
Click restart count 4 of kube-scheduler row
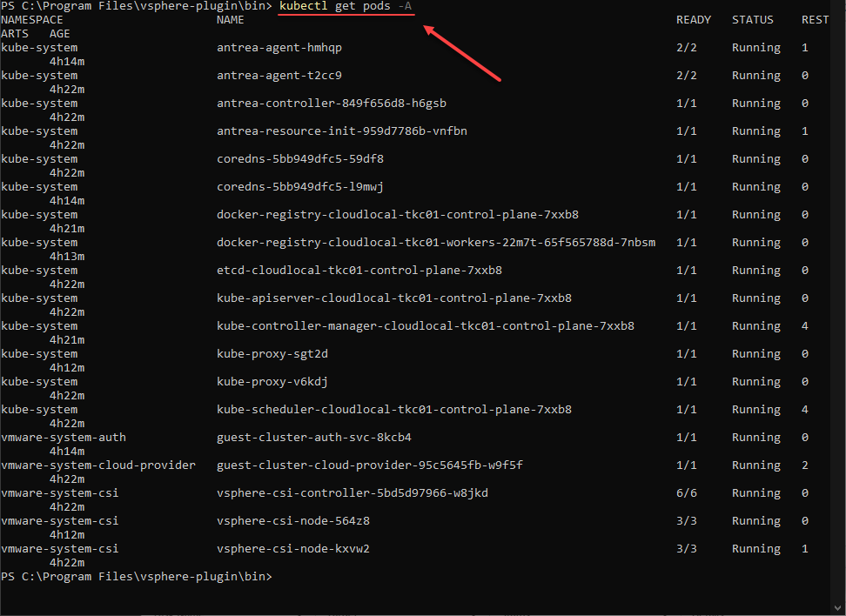point(805,410)
